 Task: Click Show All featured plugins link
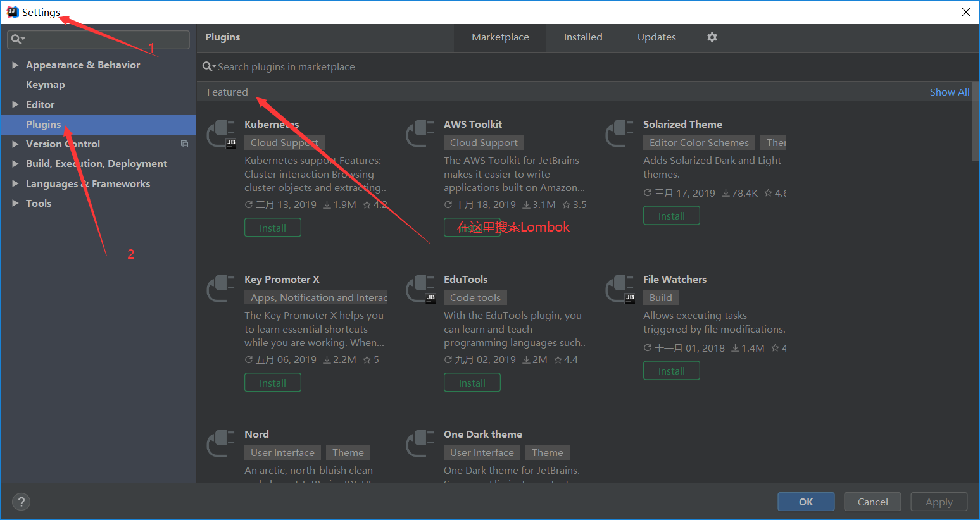(x=949, y=92)
